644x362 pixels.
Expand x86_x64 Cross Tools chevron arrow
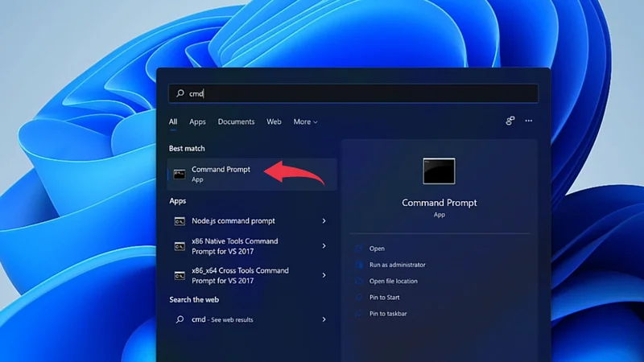pos(324,275)
